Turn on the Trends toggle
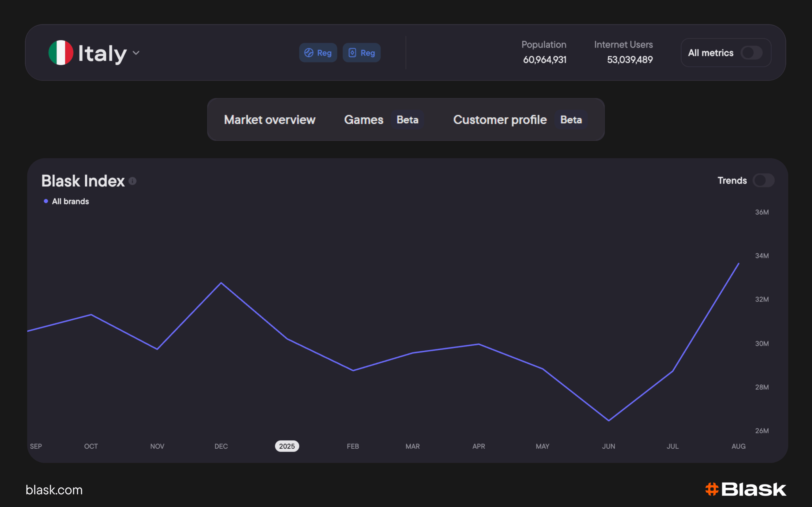The image size is (812, 507). 763,180
